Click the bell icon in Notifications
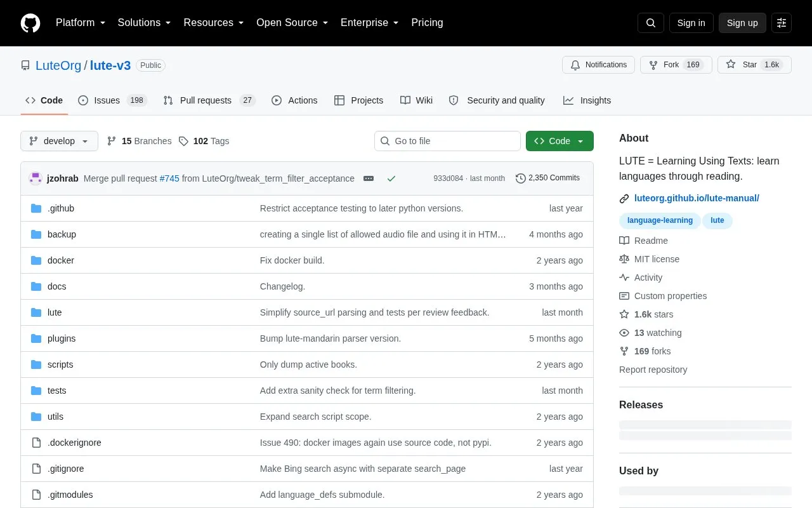The image size is (812, 508). pyautogui.click(x=575, y=65)
